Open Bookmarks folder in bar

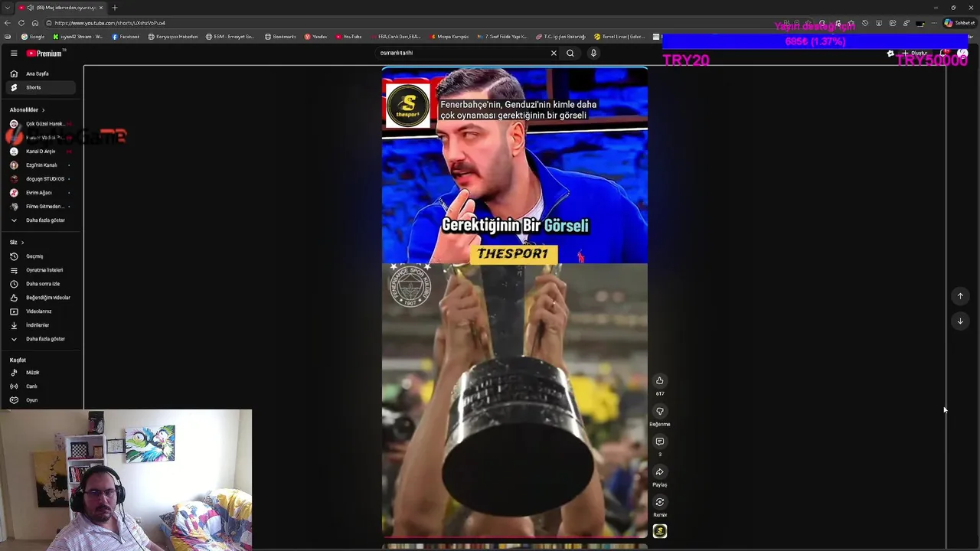280,37
